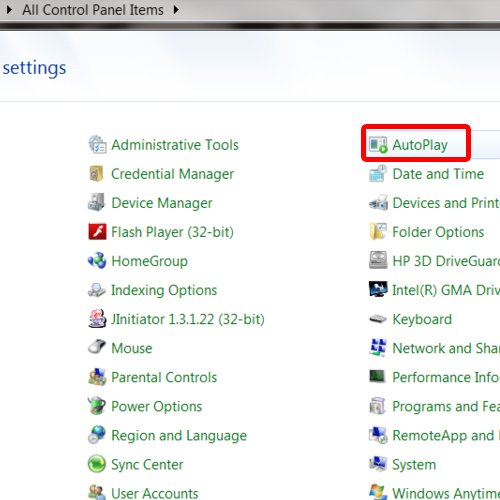Click the Performance Information icon
Screen dimensions: 500x500
378,376
